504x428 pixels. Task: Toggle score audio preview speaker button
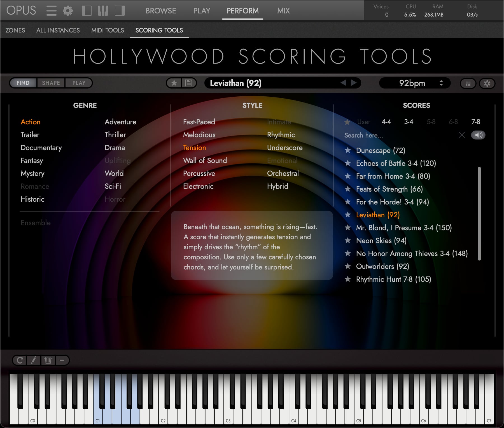click(478, 135)
